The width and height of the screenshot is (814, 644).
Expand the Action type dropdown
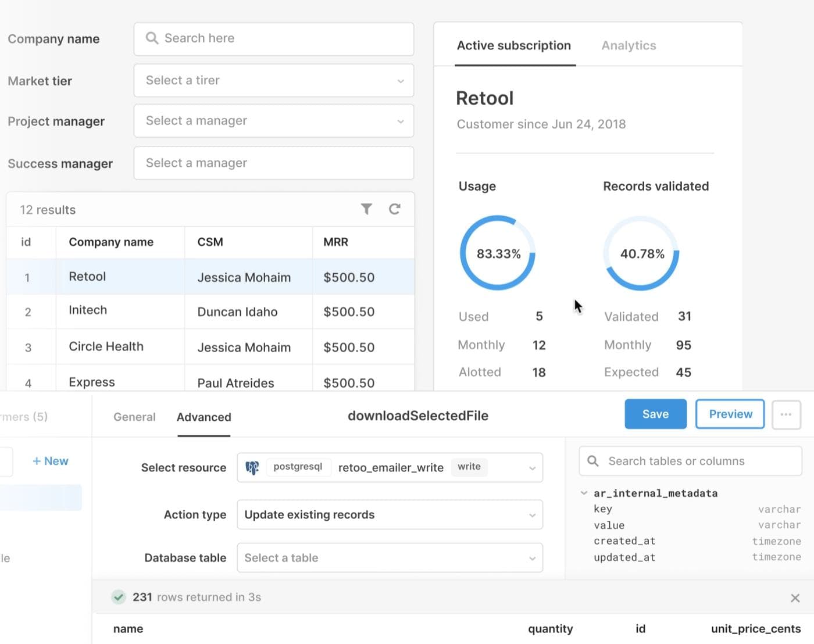390,515
